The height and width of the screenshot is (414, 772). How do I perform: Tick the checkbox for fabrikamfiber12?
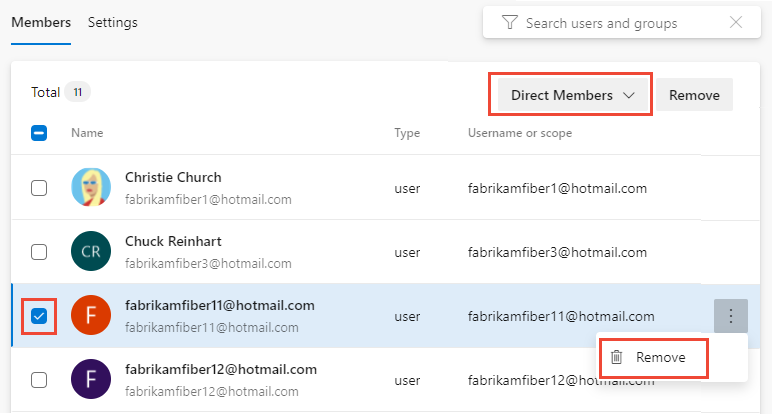(39, 380)
